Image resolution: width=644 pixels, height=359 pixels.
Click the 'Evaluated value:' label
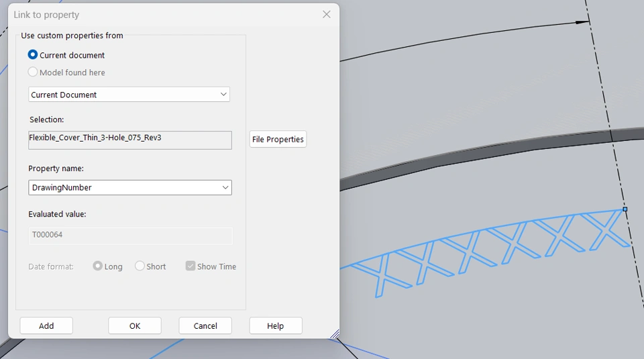[57, 214]
